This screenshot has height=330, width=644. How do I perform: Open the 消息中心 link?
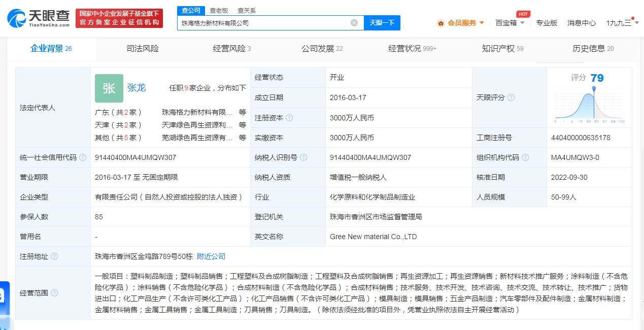(x=582, y=23)
